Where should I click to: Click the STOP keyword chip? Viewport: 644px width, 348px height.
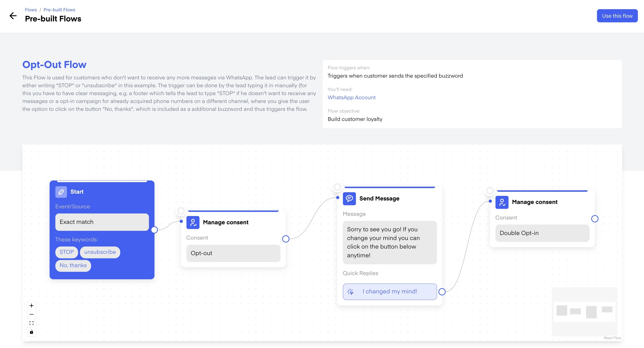click(66, 252)
